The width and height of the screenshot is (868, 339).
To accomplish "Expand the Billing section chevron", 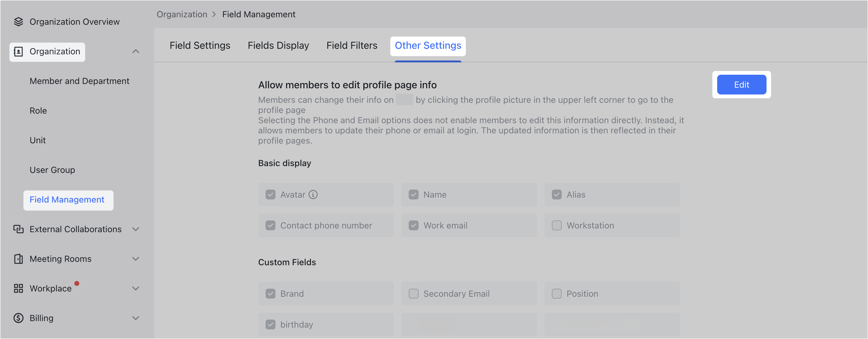I will [136, 318].
